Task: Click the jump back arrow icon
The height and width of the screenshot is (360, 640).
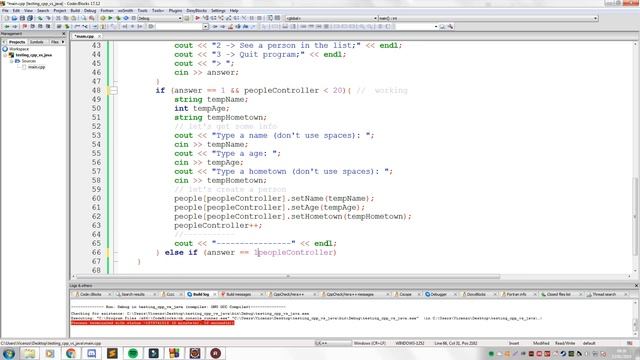Action: (7, 27)
